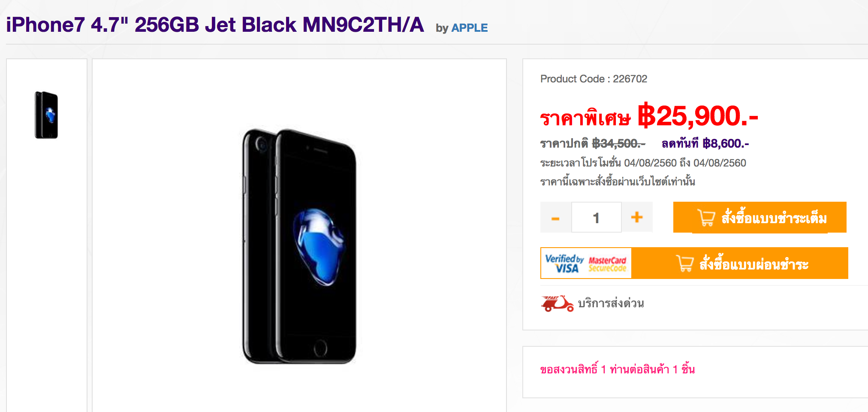868x412 pixels.
Task: Click the express delivery service text
Action: point(611,303)
